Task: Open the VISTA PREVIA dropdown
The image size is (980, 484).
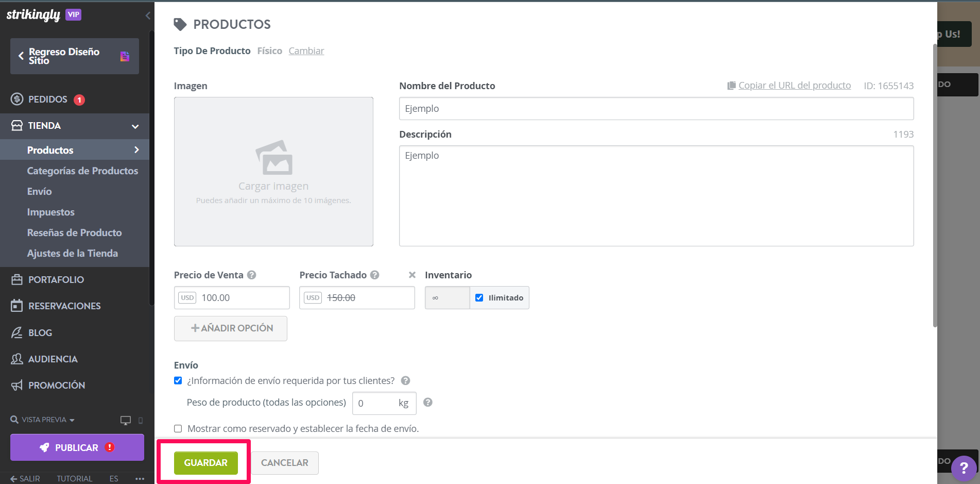Action: click(x=43, y=420)
